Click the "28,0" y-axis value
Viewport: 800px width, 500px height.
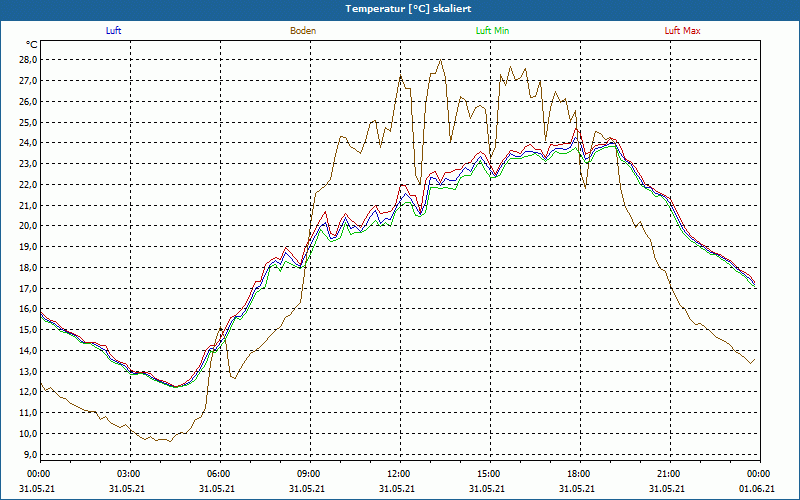click(29, 60)
